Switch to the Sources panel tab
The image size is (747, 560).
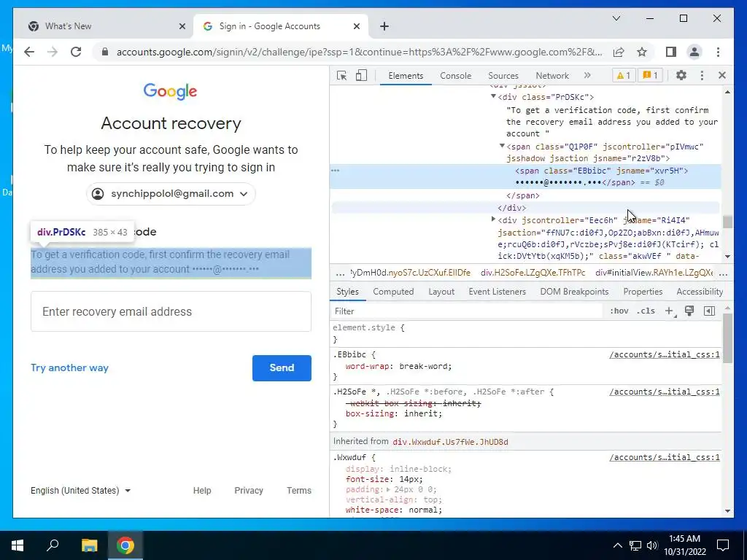coord(503,76)
